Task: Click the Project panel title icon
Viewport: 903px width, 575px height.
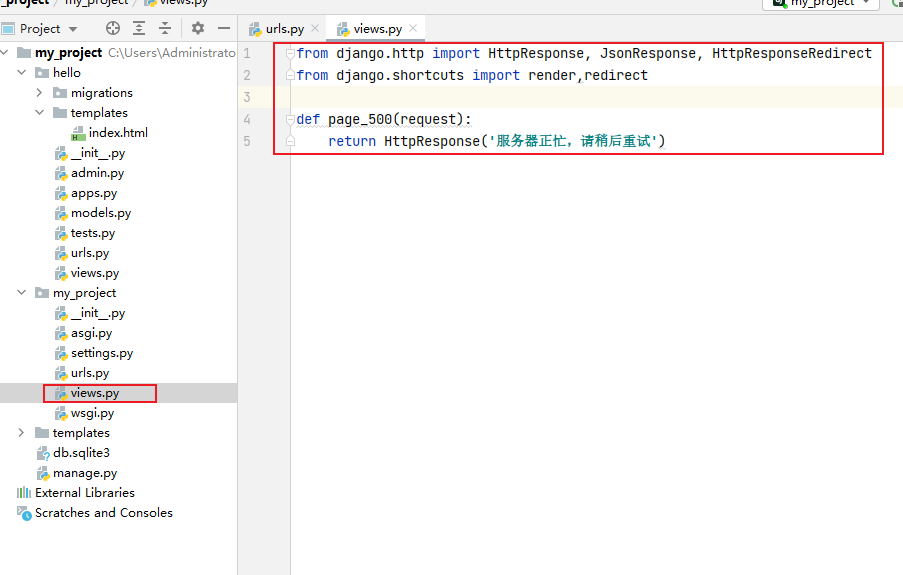Action: 8,29
